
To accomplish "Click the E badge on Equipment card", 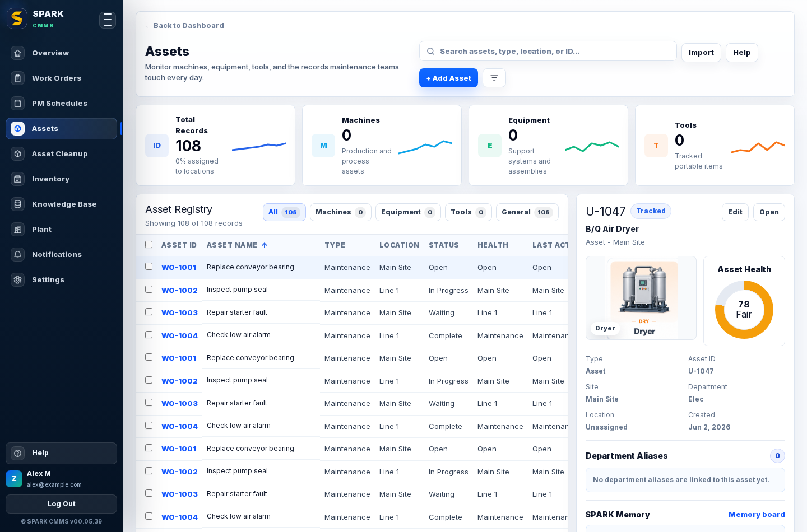I will click(490, 146).
